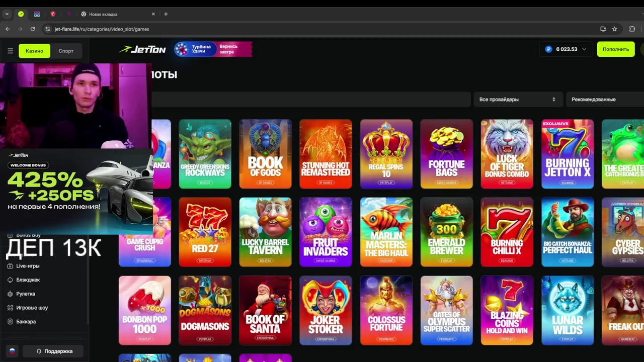This screenshot has height=362, width=644.
Task: Open Stunning Hot Remastered slot
Action: pyautogui.click(x=326, y=154)
